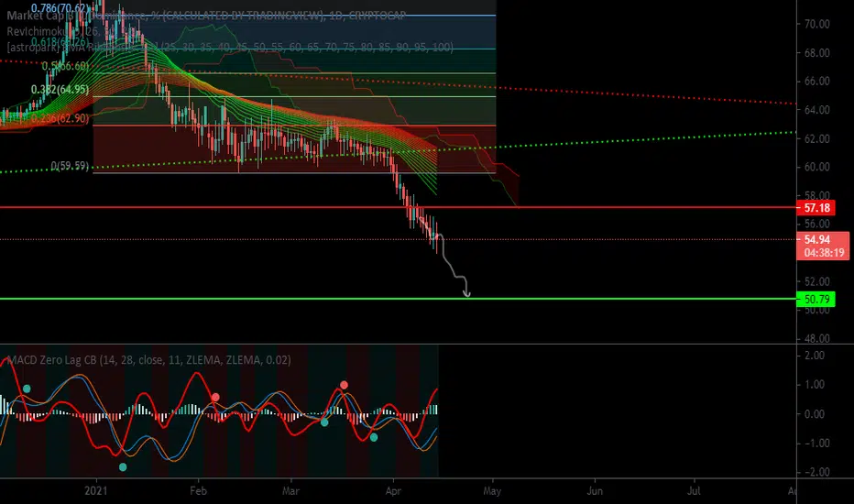Click the Fibonacci label 0.382(64.95)
The image size is (854, 504).
(x=60, y=90)
